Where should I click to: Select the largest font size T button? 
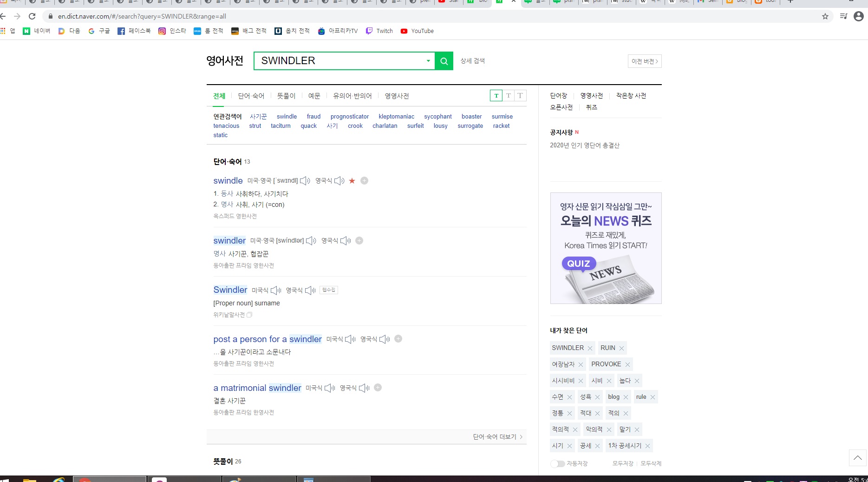click(520, 96)
